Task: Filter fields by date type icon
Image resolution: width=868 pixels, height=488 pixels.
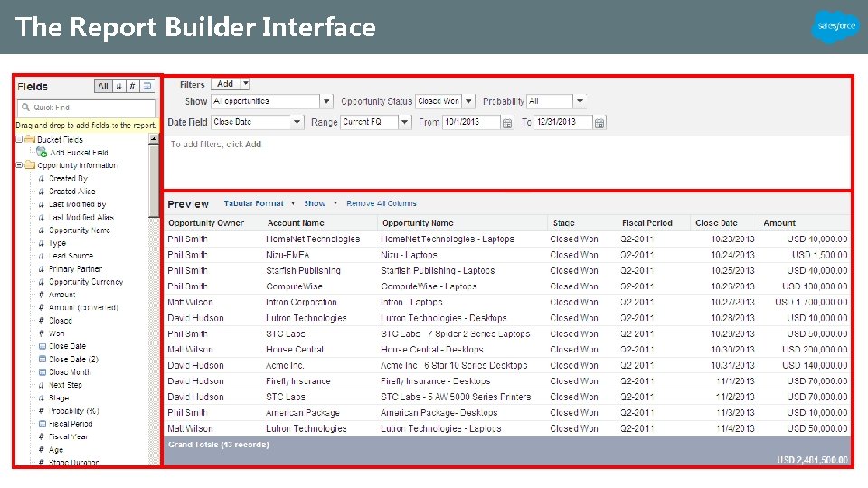Action: (146, 86)
